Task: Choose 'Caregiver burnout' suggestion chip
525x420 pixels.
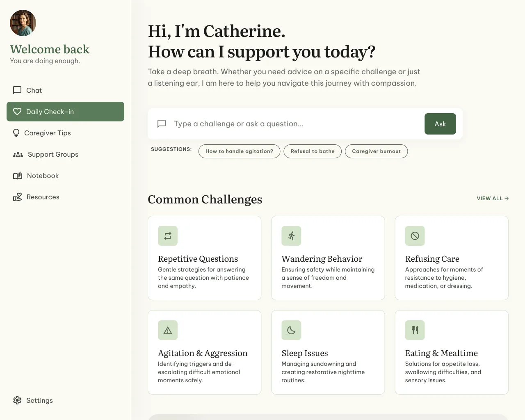Action: click(x=376, y=151)
